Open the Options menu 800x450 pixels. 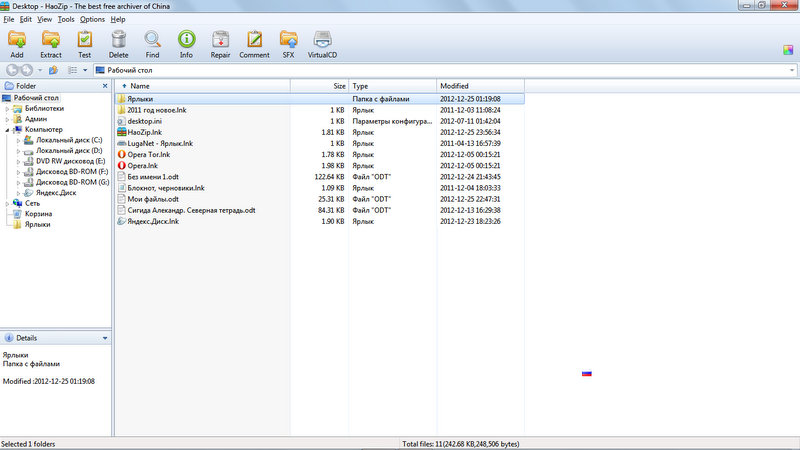pos(92,19)
